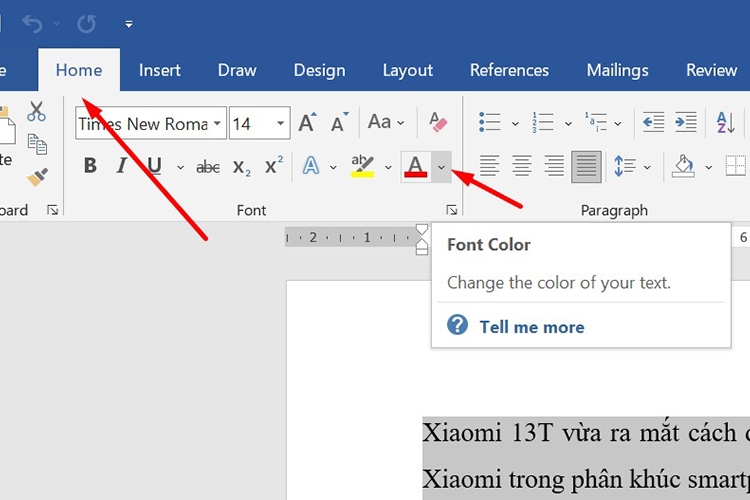
Task: Click highlighted text line starting Xiaomi 13T
Action: [586, 433]
